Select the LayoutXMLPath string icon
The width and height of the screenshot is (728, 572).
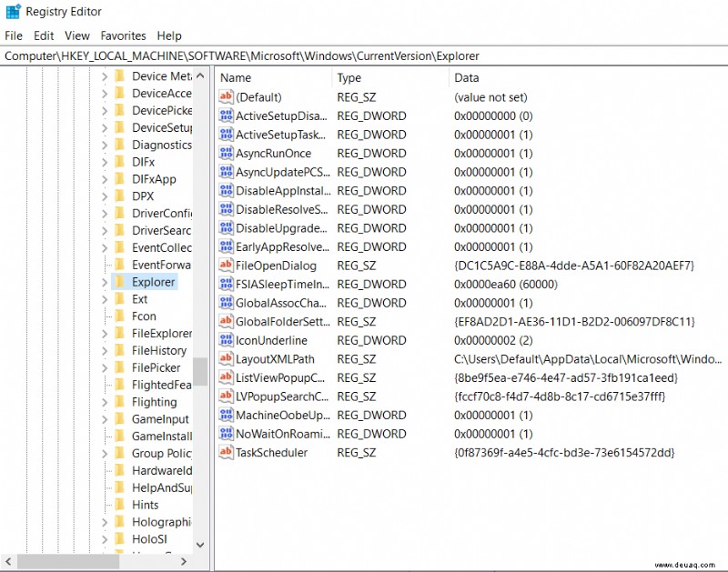[x=226, y=358]
